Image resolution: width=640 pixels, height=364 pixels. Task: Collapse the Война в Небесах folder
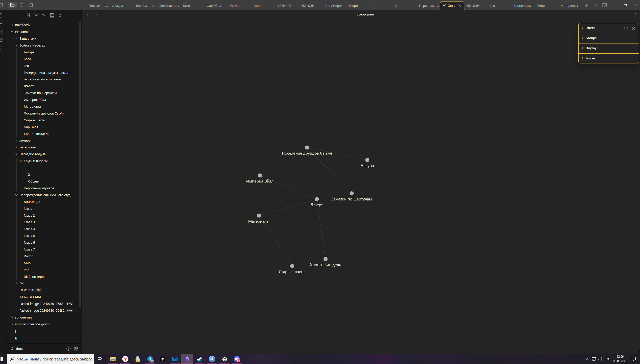16,45
